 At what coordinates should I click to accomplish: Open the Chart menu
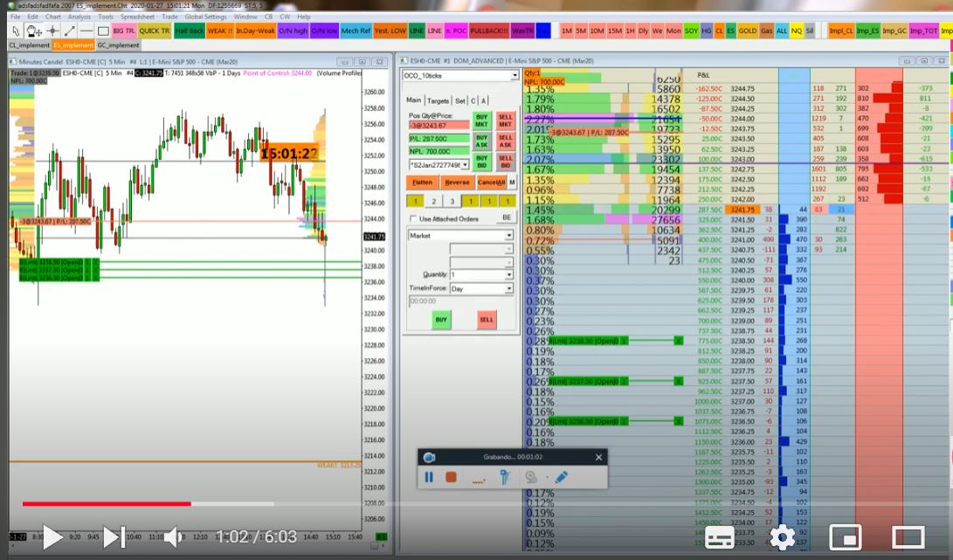pos(53,17)
